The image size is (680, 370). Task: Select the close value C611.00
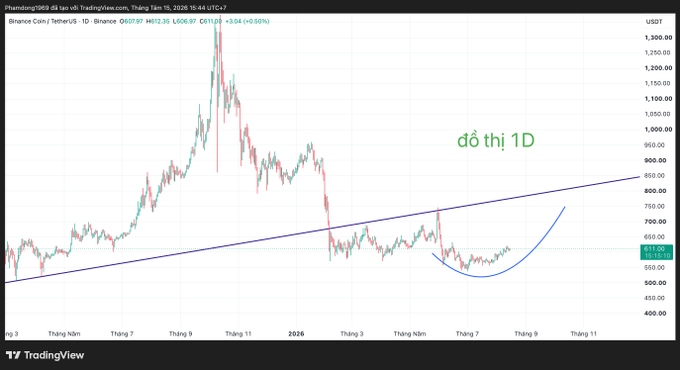click(211, 21)
